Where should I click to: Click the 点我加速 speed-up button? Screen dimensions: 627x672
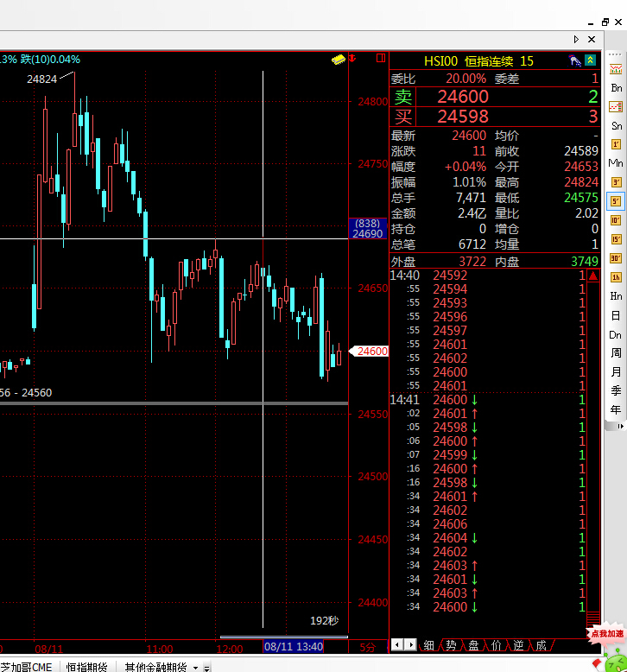(607, 634)
